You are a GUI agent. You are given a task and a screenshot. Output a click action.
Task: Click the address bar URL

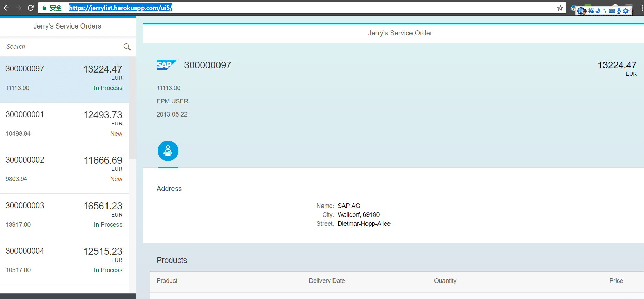[x=121, y=8]
